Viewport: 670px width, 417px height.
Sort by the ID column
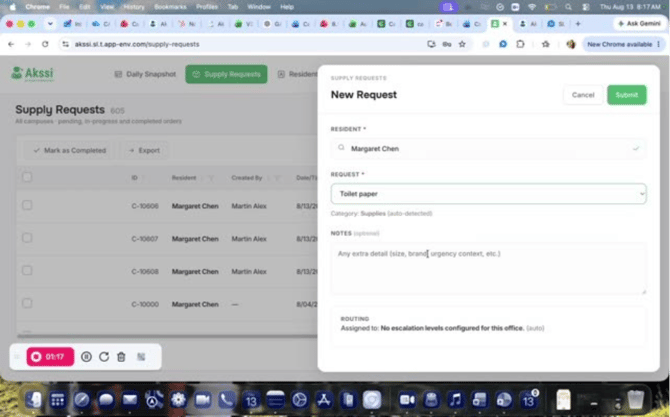pos(135,178)
